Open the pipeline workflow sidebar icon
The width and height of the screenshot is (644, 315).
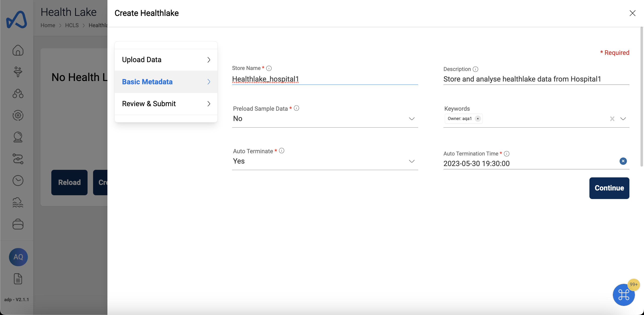tap(18, 159)
